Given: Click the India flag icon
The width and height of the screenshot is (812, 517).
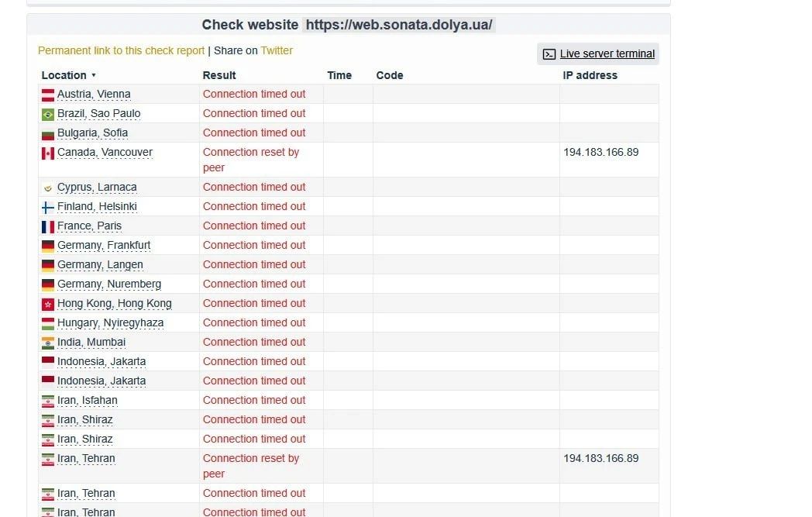Looking at the screenshot, I should click(x=47, y=343).
